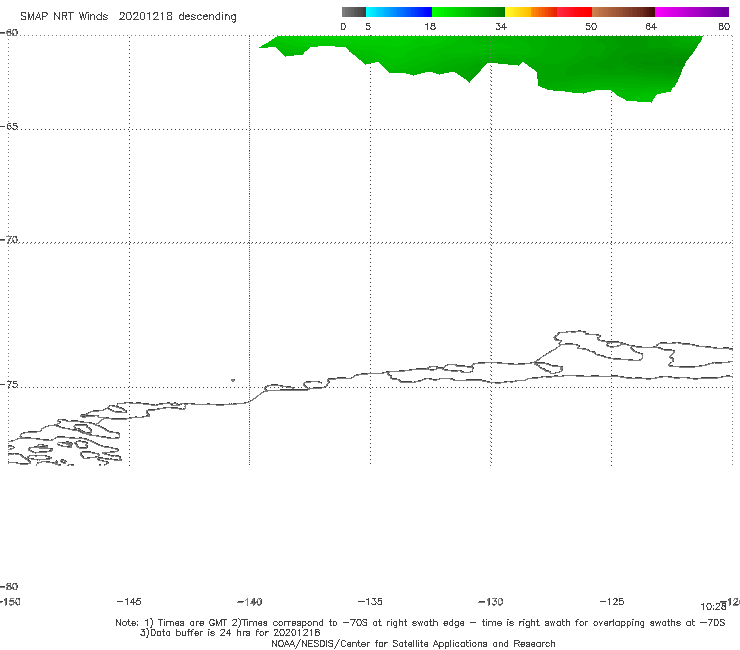The image size is (740, 650).
Task: Click the red segment of the color bar
Action: point(575,12)
